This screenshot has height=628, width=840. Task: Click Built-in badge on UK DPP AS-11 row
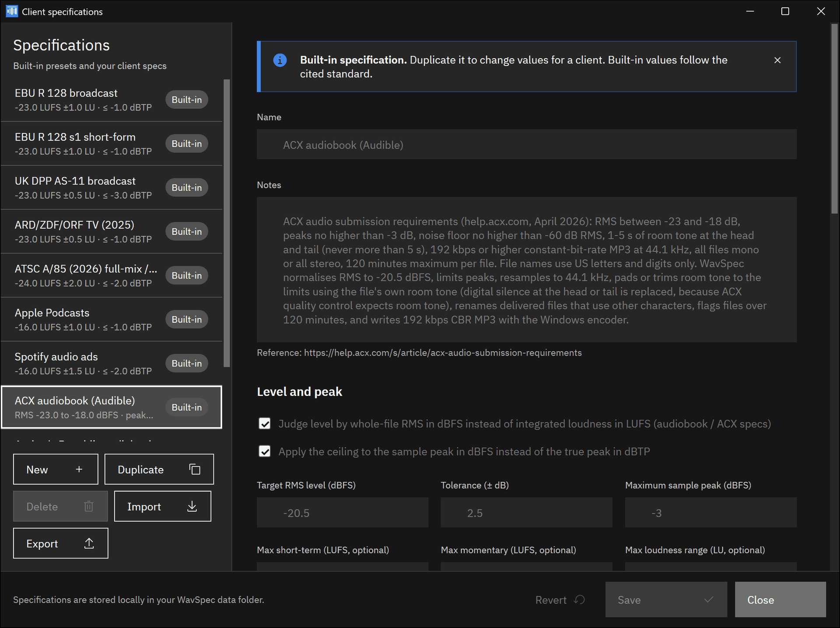tap(187, 188)
